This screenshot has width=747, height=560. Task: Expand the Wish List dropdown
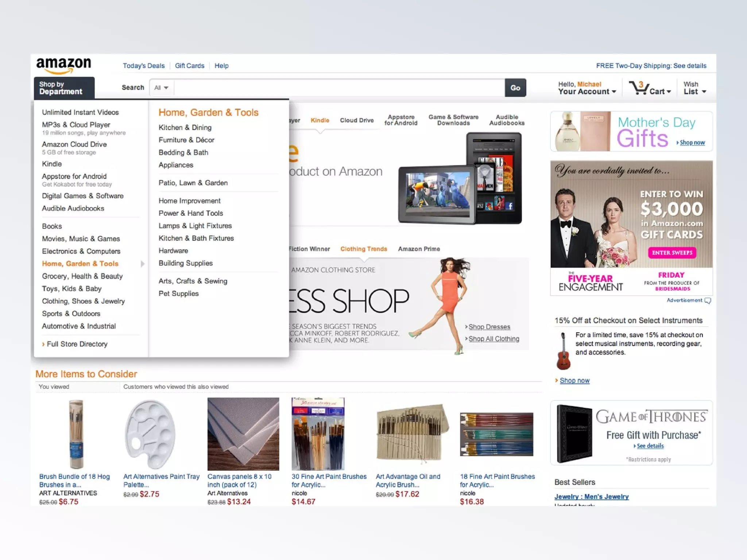(x=694, y=88)
